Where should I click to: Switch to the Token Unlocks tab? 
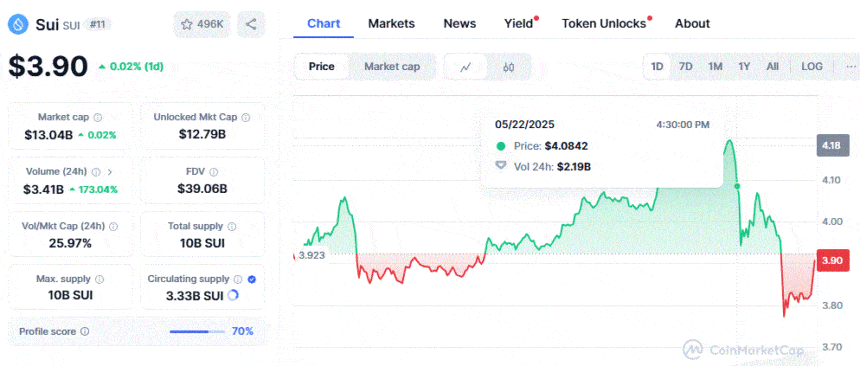tap(604, 24)
